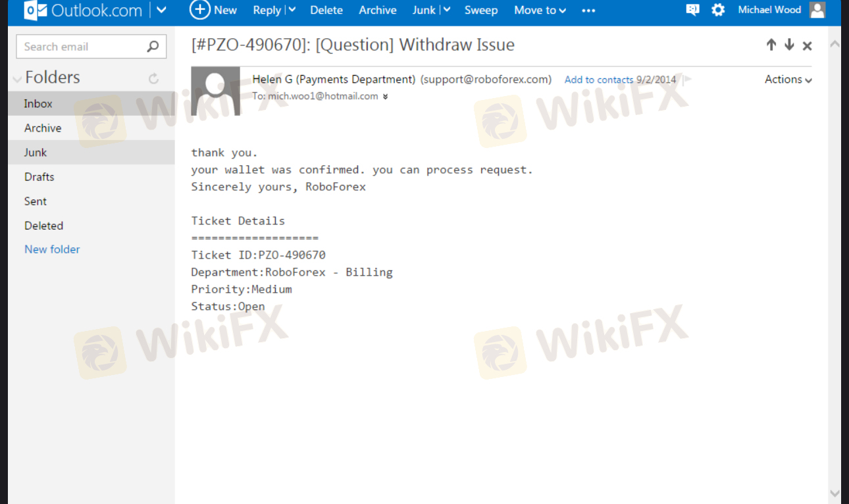Open the Outlook.com app switcher chevron

[x=161, y=11]
